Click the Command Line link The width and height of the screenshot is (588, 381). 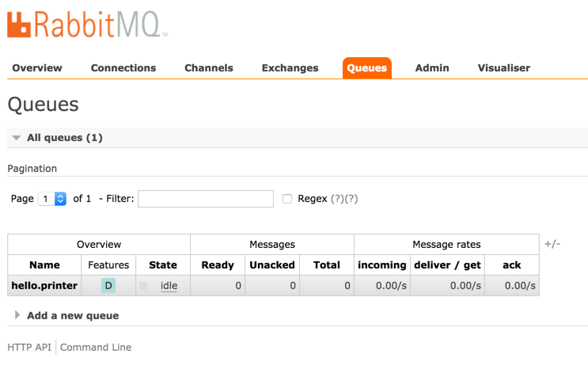[96, 347]
